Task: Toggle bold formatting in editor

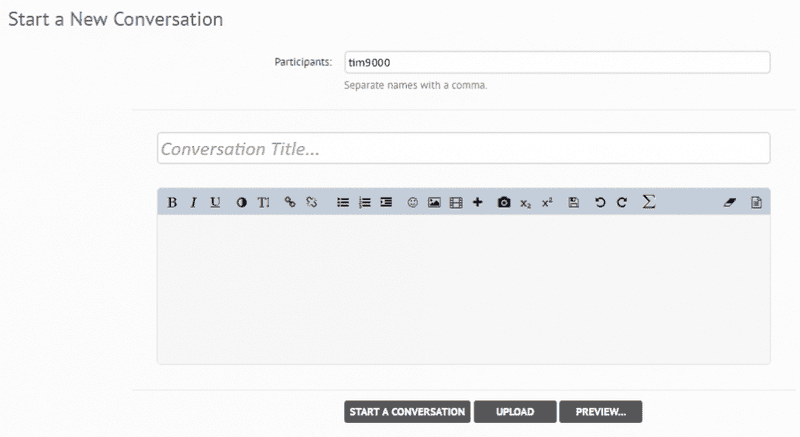Action: click(172, 202)
